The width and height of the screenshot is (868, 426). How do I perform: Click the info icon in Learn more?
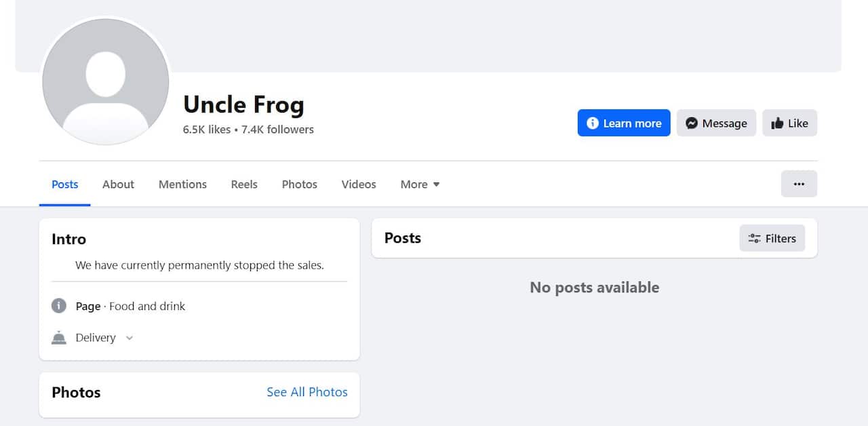(593, 123)
